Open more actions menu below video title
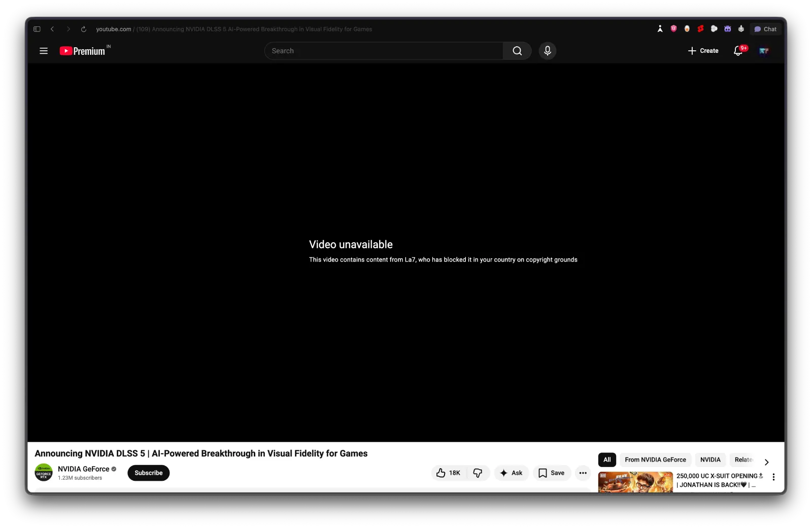 point(583,473)
